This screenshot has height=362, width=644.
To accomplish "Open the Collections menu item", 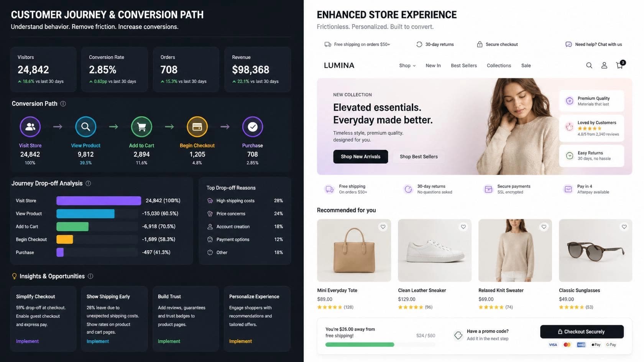I will [499, 66].
